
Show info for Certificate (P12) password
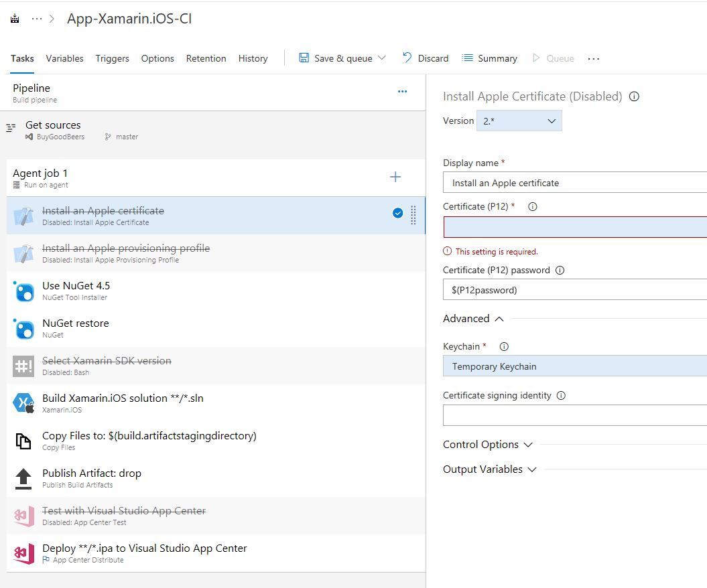point(560,271)
